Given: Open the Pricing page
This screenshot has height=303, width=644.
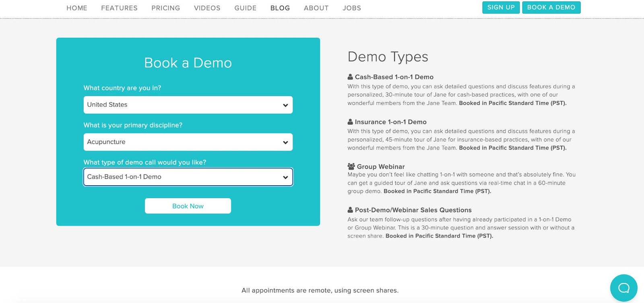Looking at the screenshot, I should [166, 8].
